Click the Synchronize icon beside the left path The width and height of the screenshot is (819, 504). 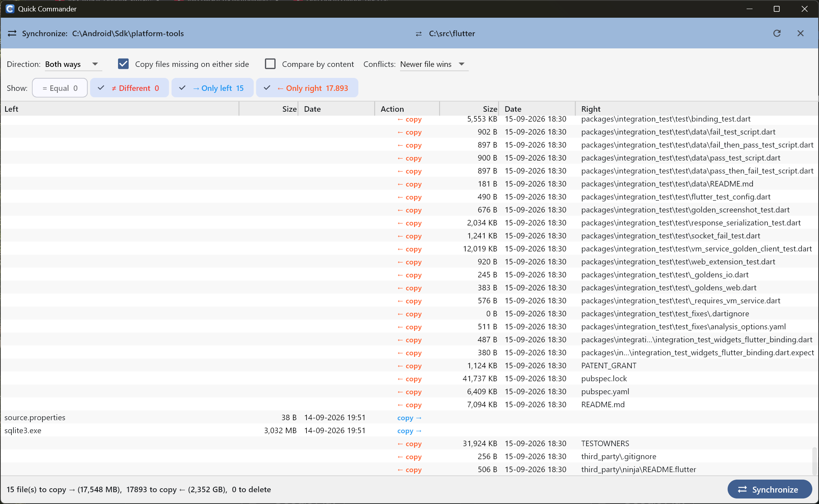pos(12,33)
